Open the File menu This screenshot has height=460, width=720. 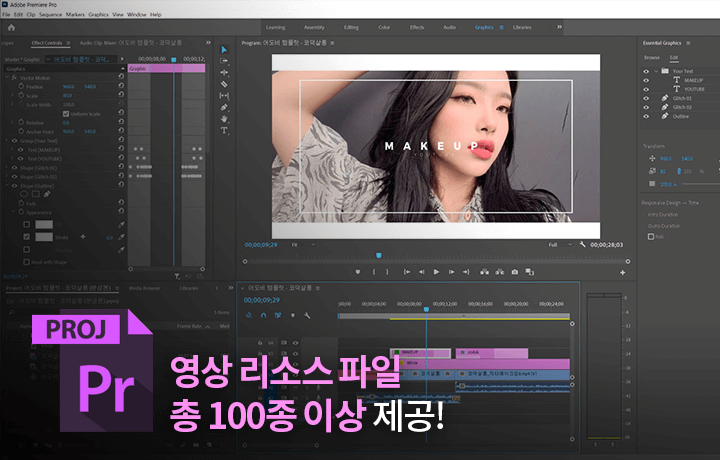pyautogui.click(x=6, y=15)
